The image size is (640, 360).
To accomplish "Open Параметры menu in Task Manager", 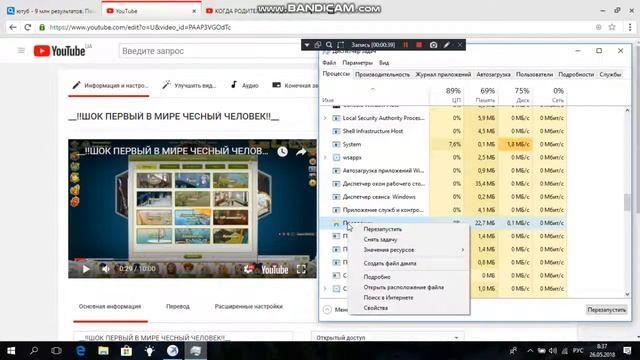I will click(x=358, y=63).
